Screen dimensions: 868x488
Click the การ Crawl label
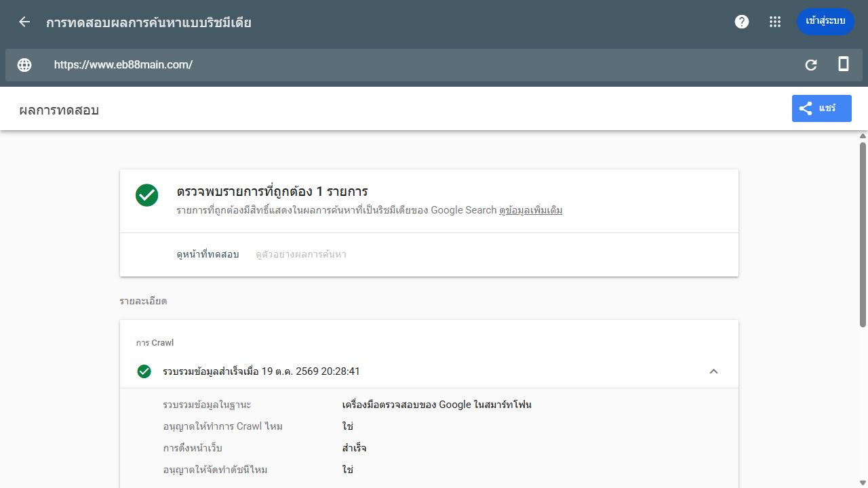[x=155, y=343]
